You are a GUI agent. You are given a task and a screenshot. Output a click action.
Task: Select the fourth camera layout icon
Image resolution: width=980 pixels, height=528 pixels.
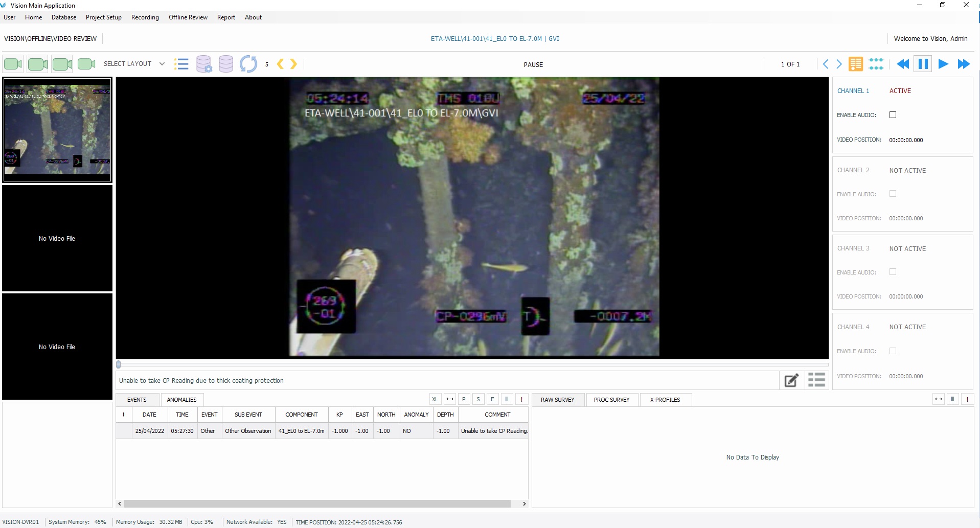(86, 64)
